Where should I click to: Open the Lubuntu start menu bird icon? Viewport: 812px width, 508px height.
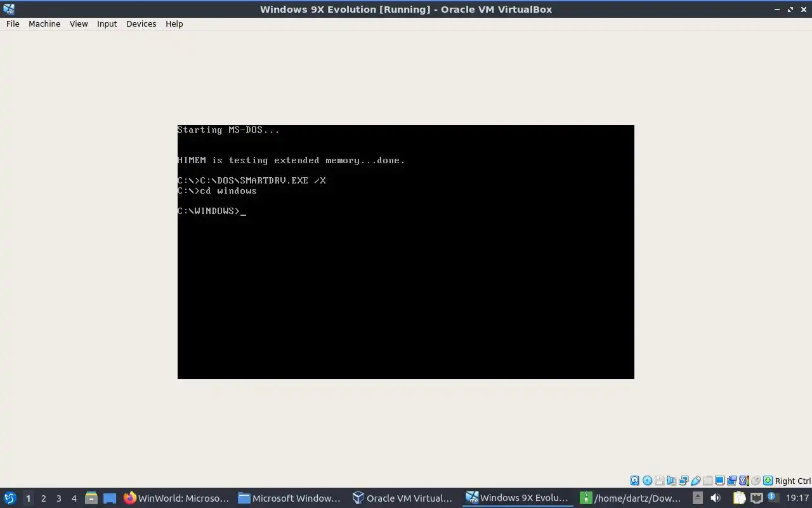[10, 498]
